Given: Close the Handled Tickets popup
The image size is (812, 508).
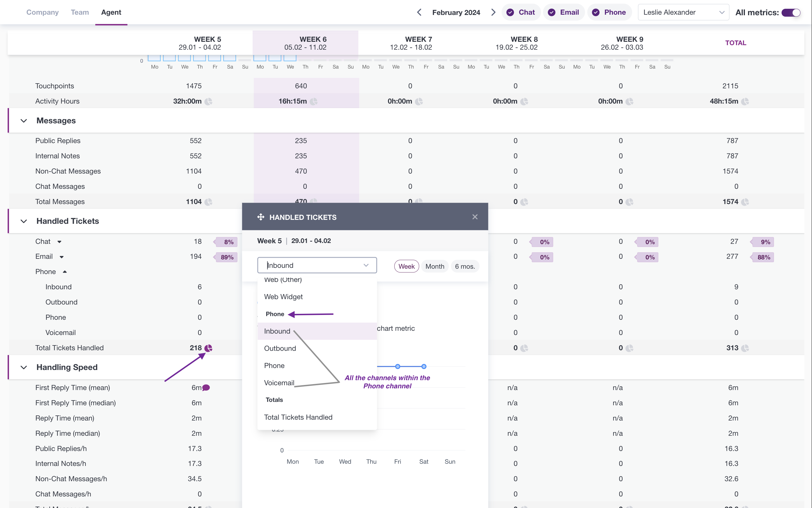Looking at the screenshot, I should click(x=475, y=217).
